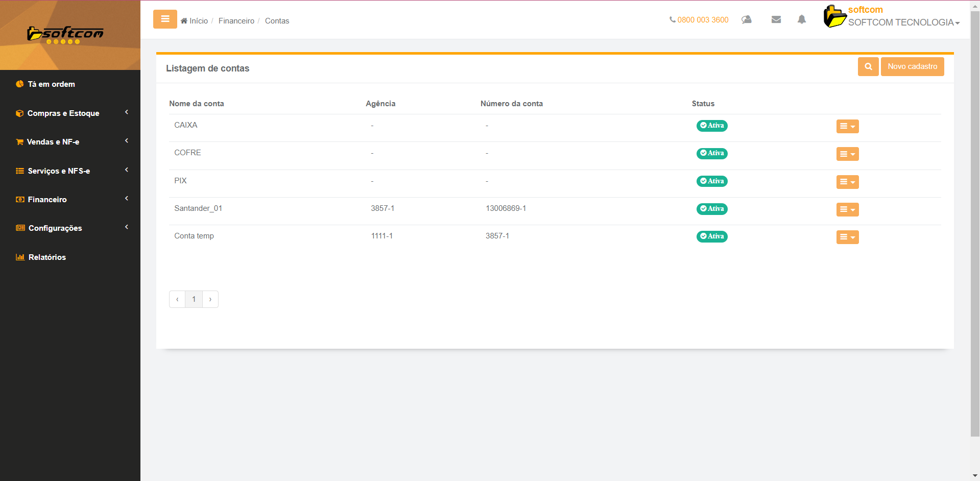Click the search magnifier icon button
This screenshot has width=980, height=481.
868,67
